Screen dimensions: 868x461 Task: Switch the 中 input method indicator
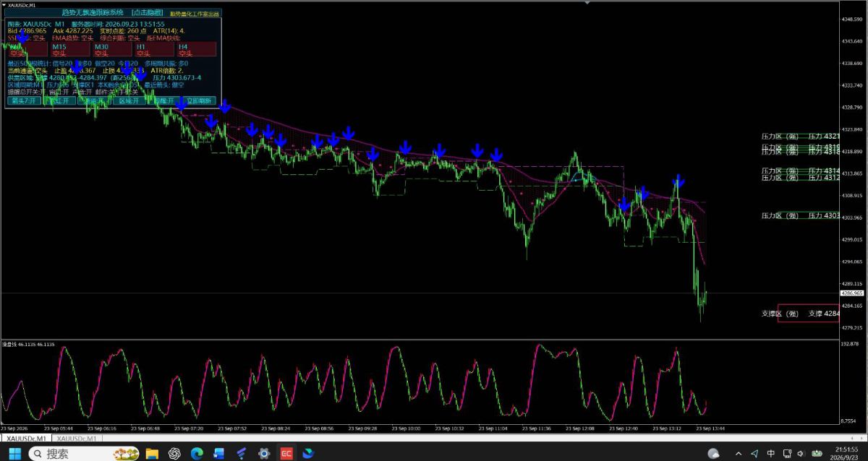(771, 454)
